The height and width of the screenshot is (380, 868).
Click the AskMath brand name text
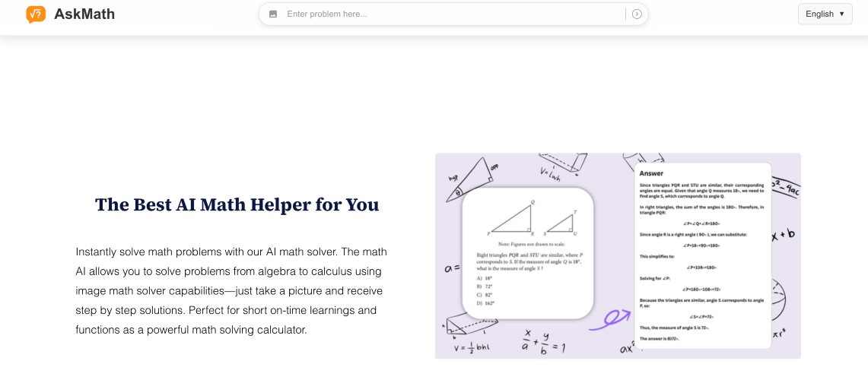pos(84,14)
